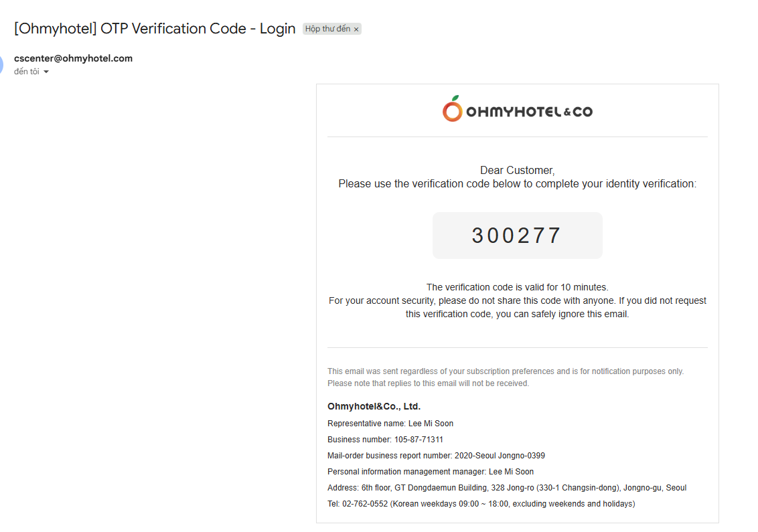This screenshot has width=758, height=532.
Task: Click the Personal information management manager line
Action: pos(431,472)
